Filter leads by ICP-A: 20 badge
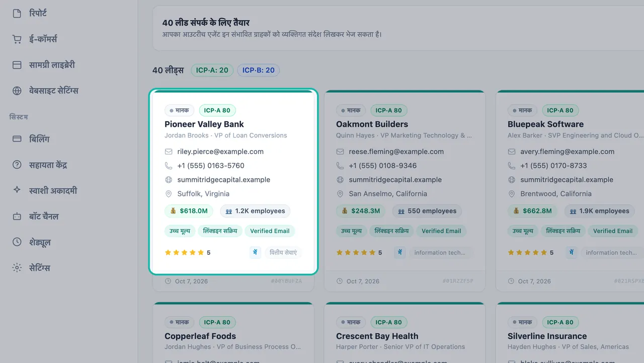This screenshot has height=363, width=644. click(212, 70)
